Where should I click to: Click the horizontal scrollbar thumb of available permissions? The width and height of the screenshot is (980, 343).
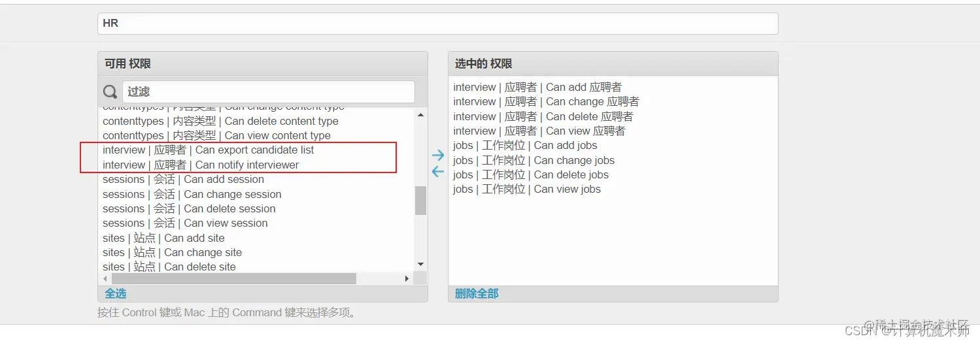pyautogui.click(x=234, y=278)
